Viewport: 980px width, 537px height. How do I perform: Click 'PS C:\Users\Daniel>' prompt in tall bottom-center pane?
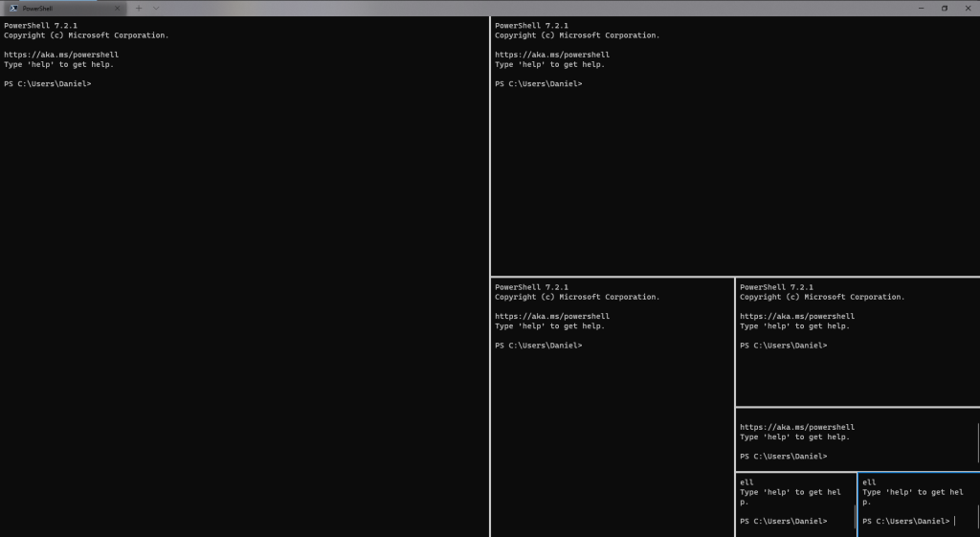coord(539,346)
